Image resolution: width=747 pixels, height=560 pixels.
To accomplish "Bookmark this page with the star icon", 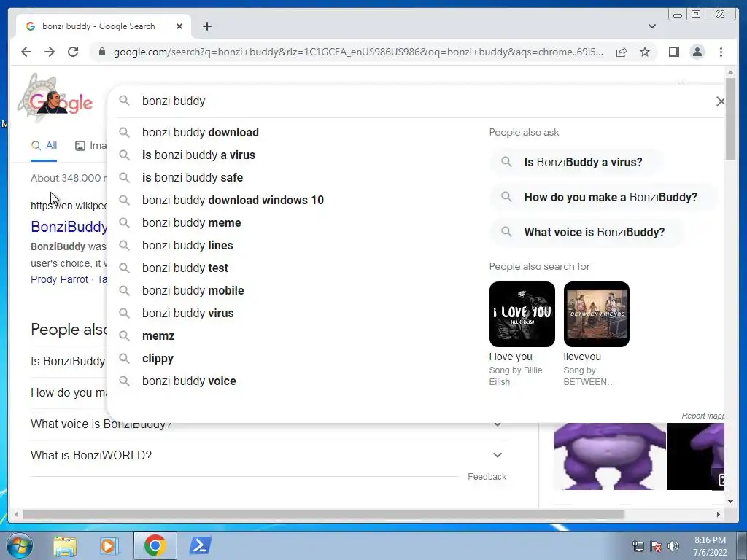I will coord(645,52).
